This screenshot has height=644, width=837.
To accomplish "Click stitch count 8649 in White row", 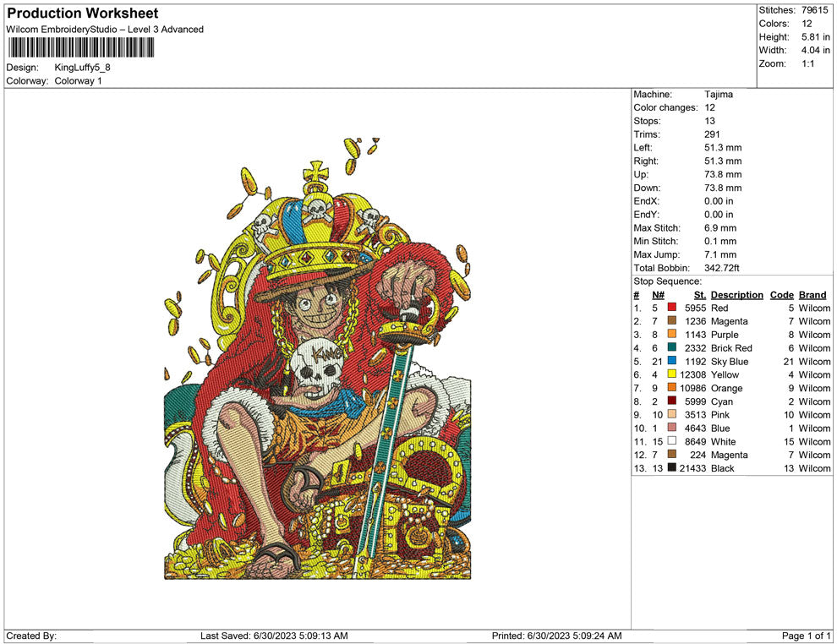I will [696, 441].
